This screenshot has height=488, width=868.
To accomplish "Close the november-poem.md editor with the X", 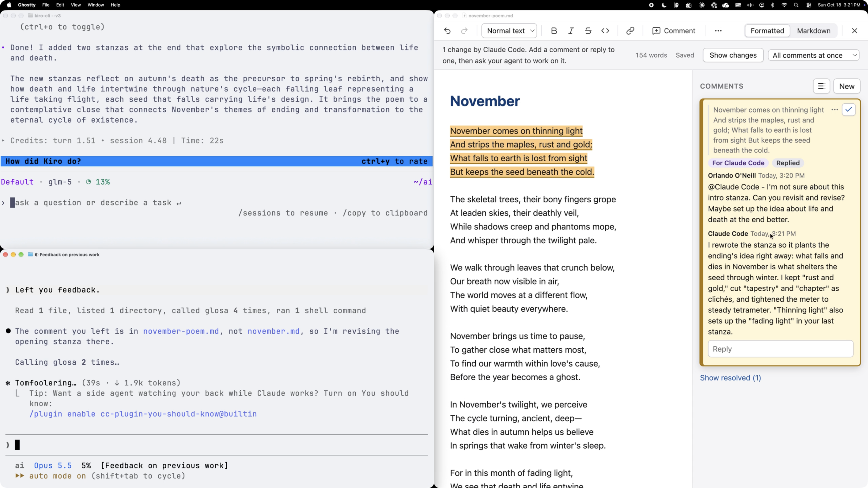I will click(x=854, y=31).
